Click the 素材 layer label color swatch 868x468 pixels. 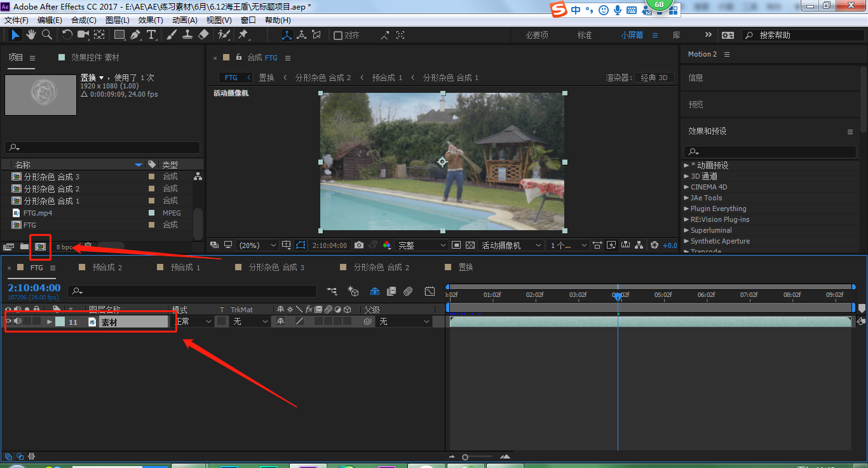pyautogui.click(x=60, y=322)
